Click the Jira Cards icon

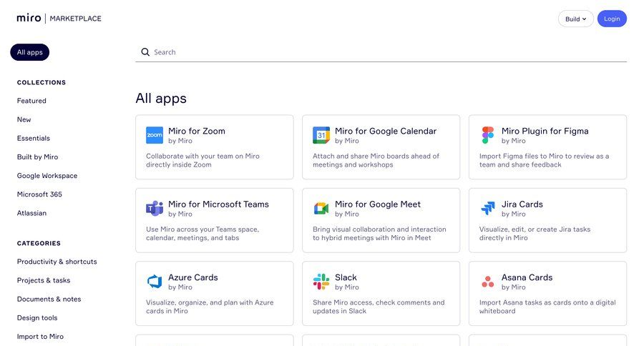[488, 208]
